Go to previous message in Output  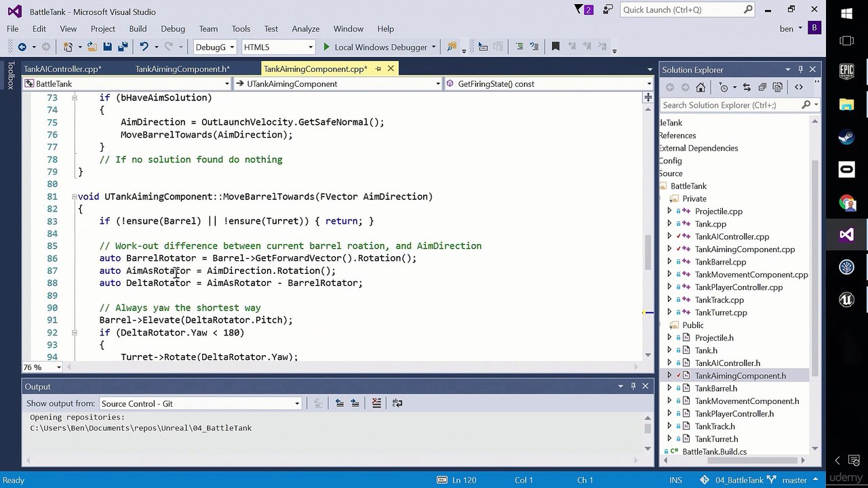339,403
